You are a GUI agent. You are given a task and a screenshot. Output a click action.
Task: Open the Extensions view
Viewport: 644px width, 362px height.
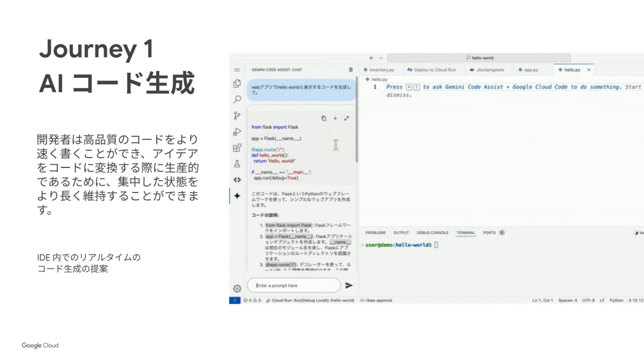pyautogui.click(x=237, y=147)
